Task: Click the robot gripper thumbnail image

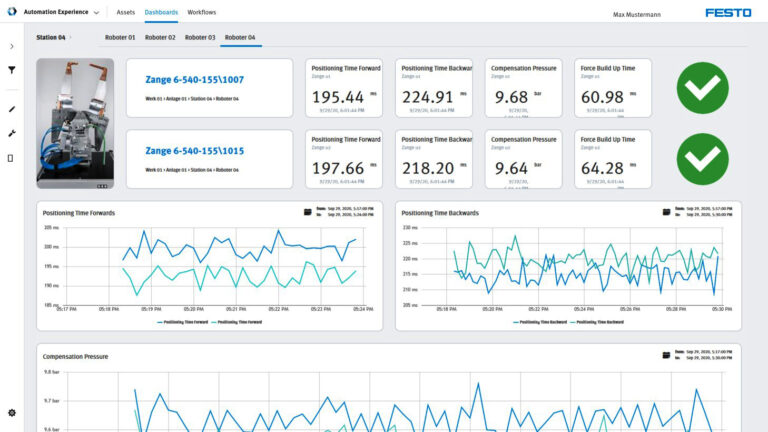Action: point(76,123)
